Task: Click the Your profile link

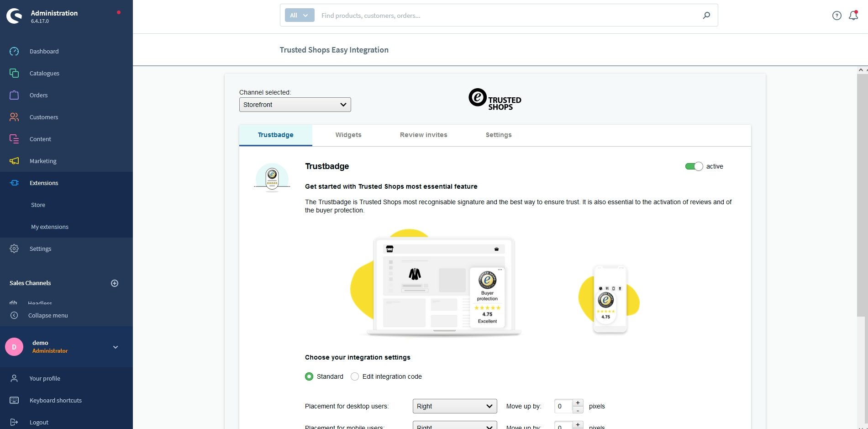Action: tap(45, 378)
